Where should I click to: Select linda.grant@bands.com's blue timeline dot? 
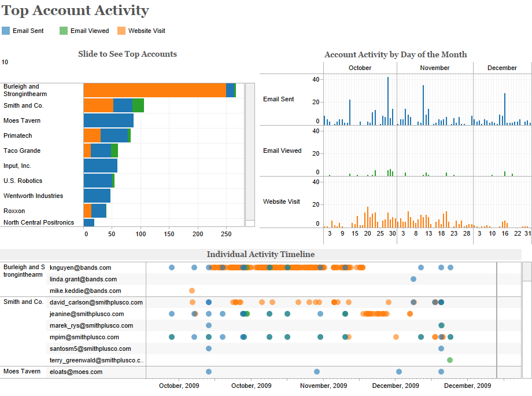tap(413, 279)
